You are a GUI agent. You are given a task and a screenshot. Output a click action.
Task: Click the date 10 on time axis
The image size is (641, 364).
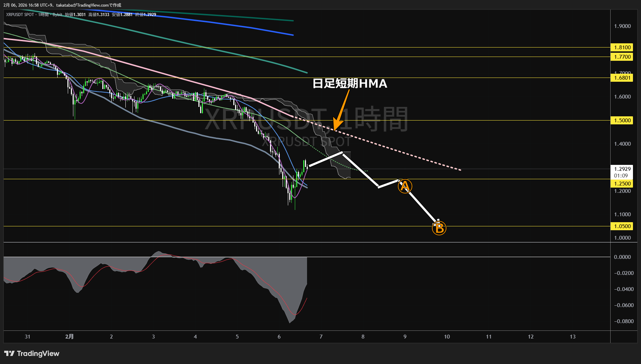click(447, 337)
